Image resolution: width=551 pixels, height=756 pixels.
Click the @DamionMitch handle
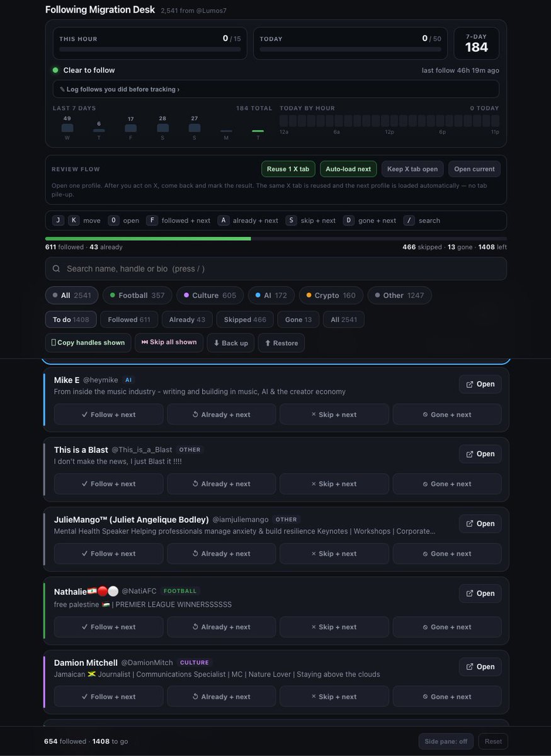147,663
